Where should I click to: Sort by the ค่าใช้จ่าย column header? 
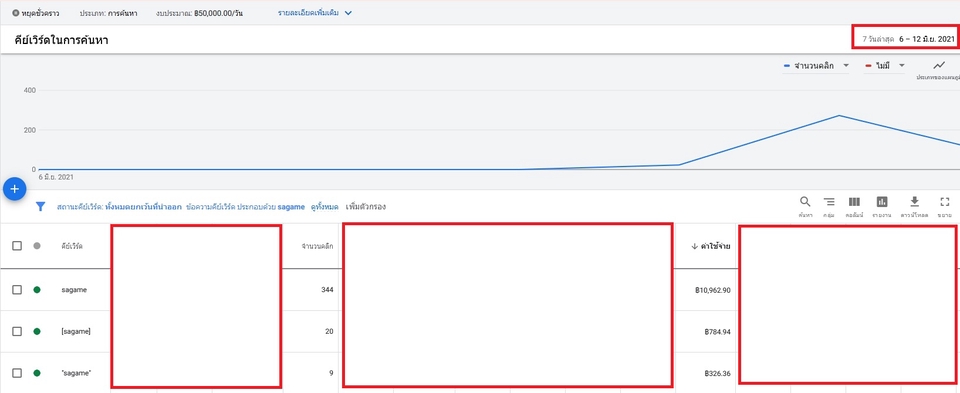point(715,246)
